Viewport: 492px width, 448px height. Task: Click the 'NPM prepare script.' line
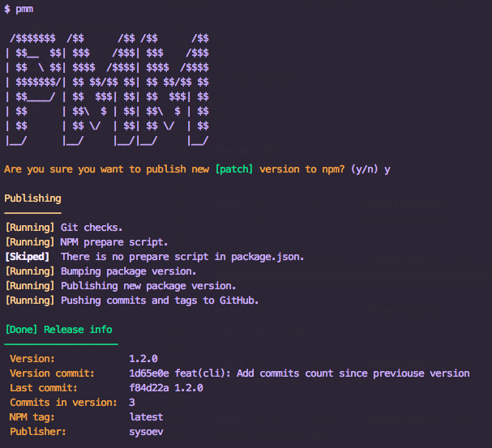coord(114,242)
